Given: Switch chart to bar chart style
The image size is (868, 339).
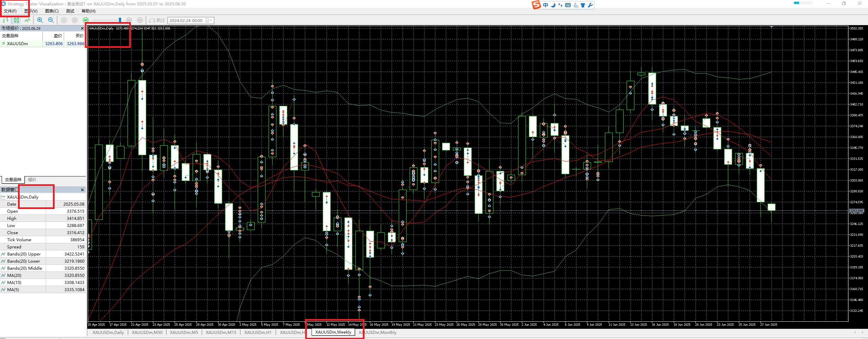Looking at the screenshot, I should (x=6, y=20).
